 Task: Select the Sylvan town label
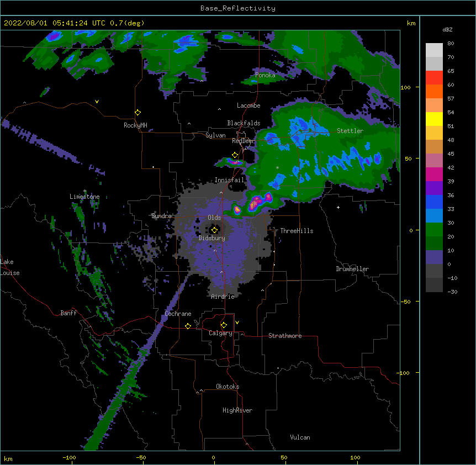[215, 135]
